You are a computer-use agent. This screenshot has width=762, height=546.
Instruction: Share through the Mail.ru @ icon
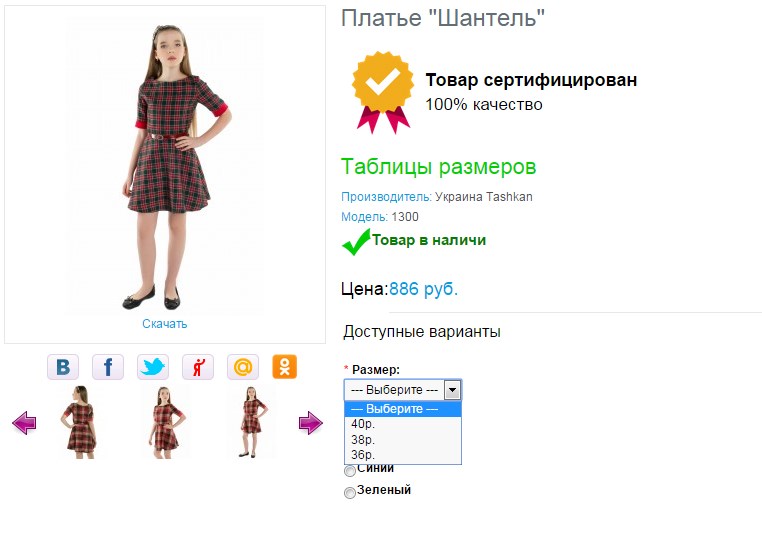click(243, 367)
